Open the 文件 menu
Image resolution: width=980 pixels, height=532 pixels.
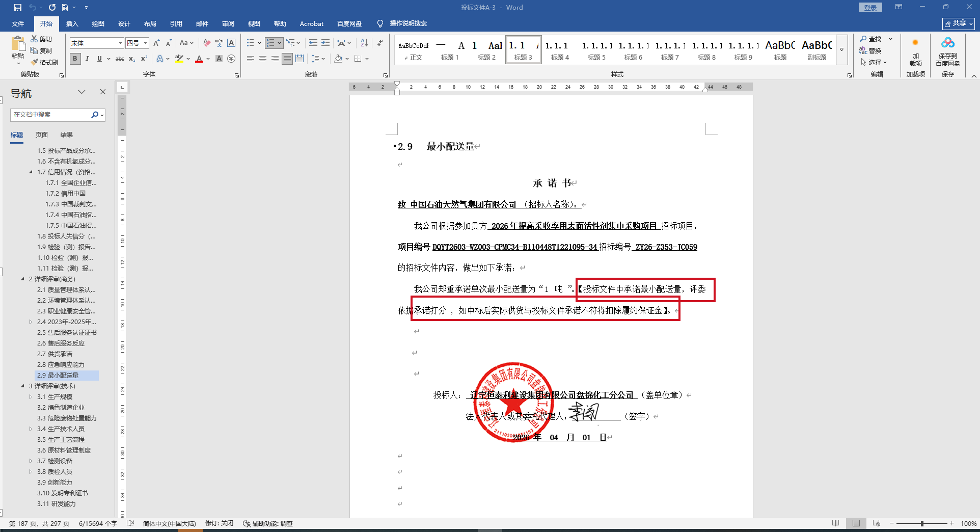[x=18, y=24]
